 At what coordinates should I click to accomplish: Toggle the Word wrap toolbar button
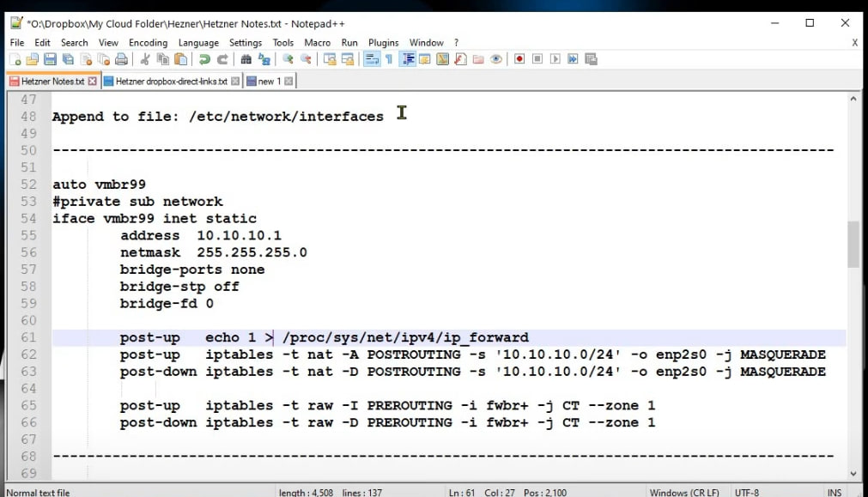(x=372, y=59)
